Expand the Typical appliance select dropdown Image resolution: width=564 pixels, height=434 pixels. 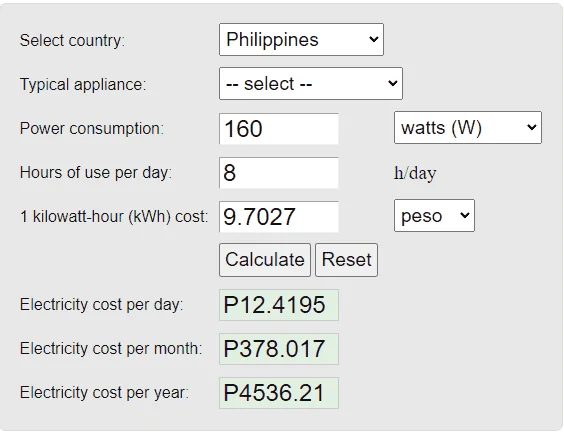tap(311, 83)
